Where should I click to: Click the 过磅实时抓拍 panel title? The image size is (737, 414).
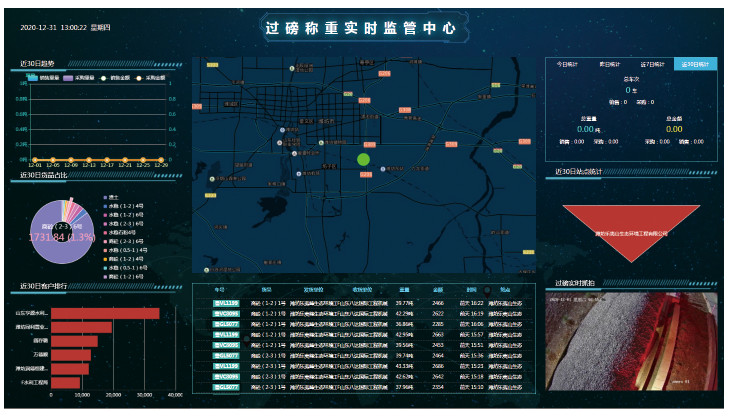click(x=575, y=283)
